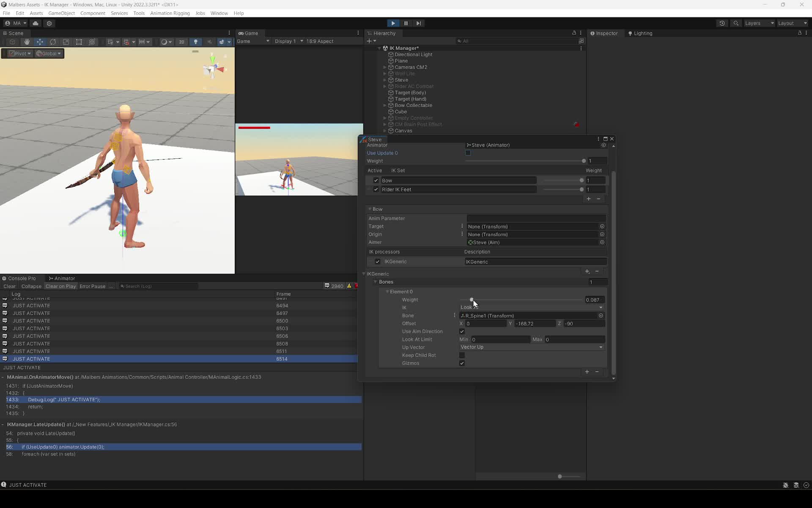
Task: Open the IK type dropdown showing Look At
Action: click(x=531, y=307)
